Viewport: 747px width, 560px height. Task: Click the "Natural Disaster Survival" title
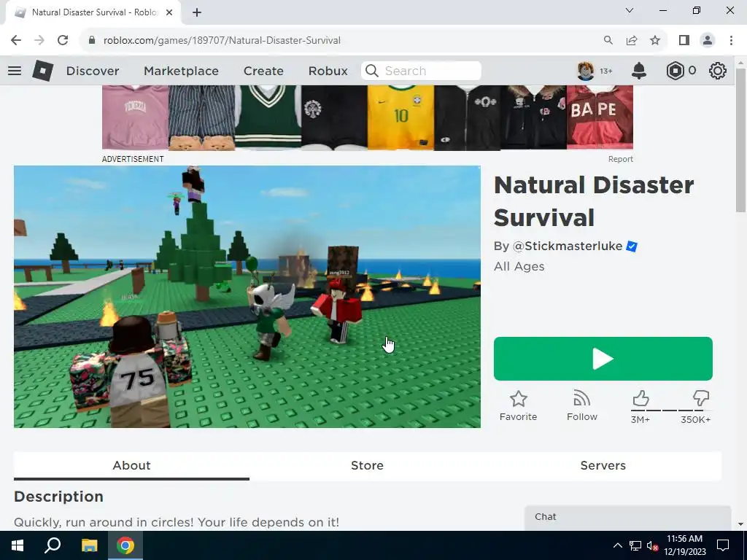point(594,201)
